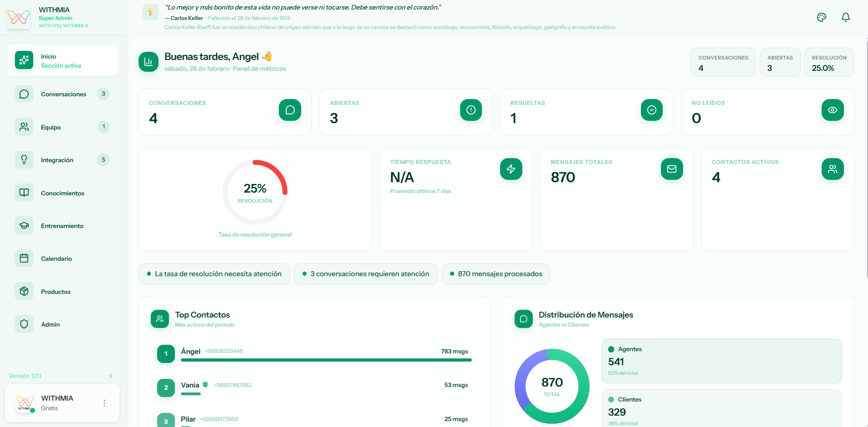Image resolution: width=868 pixels, height=427 pixels.
Task: Click the notifications bell icon
Action: [x=845, y=17]
